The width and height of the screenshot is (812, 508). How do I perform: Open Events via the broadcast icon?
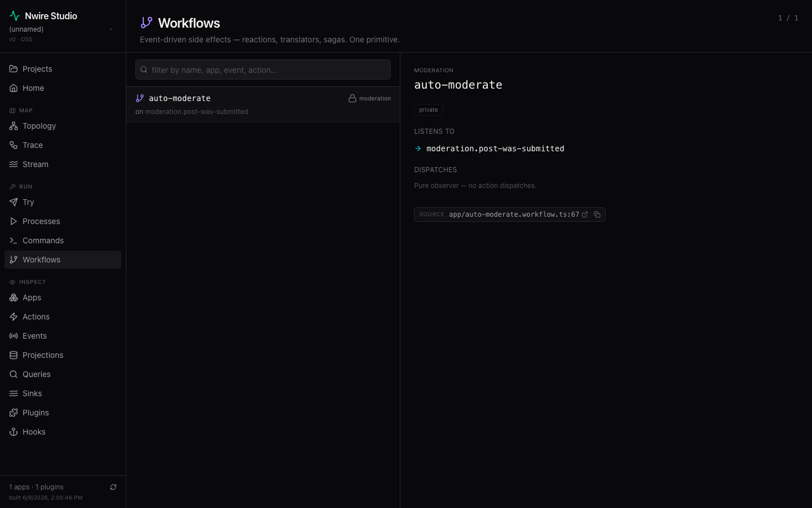tap(14, 336)
